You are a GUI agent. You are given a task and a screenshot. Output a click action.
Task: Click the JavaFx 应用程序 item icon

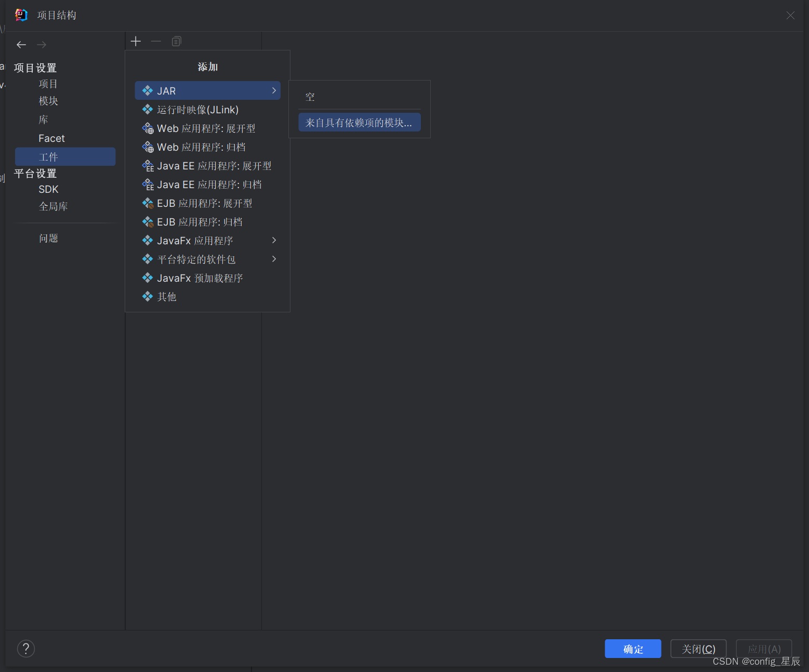pos(148,240)
